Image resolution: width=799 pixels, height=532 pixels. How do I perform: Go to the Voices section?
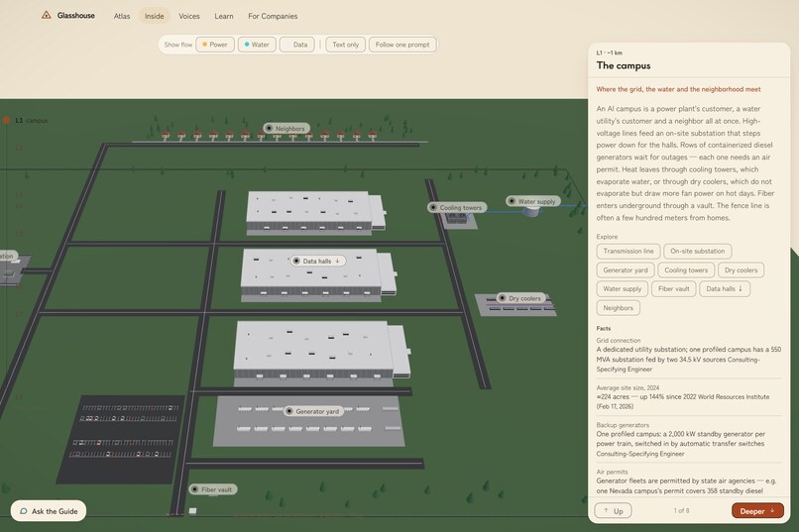189,16
